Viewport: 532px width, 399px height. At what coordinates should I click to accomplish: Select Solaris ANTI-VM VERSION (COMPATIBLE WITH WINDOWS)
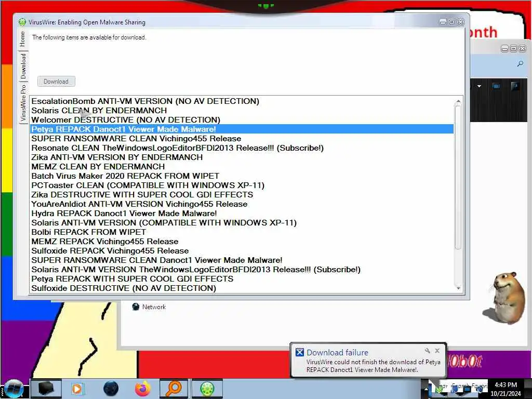tap(242, 222)
